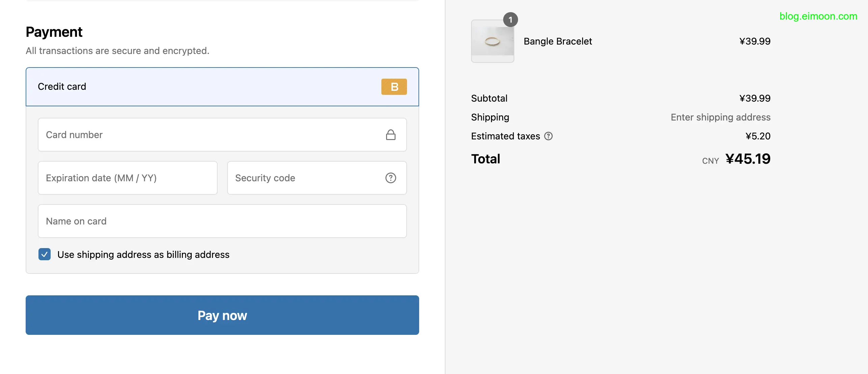Click the lock icon in Card number field
The height and width of the screenshot is (374, 868).
coord(390,135)
